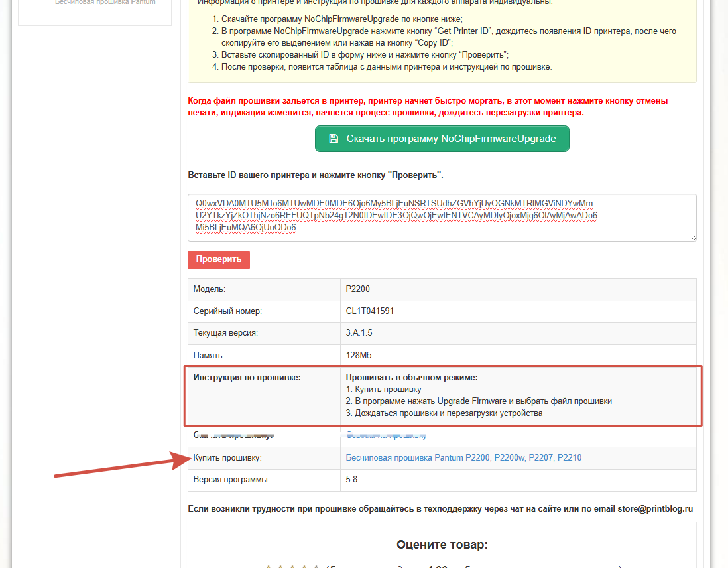The height and width of the screenshot is (568, 728).
Task: Click the Серийный номер row label
Action: coord(227,311)
